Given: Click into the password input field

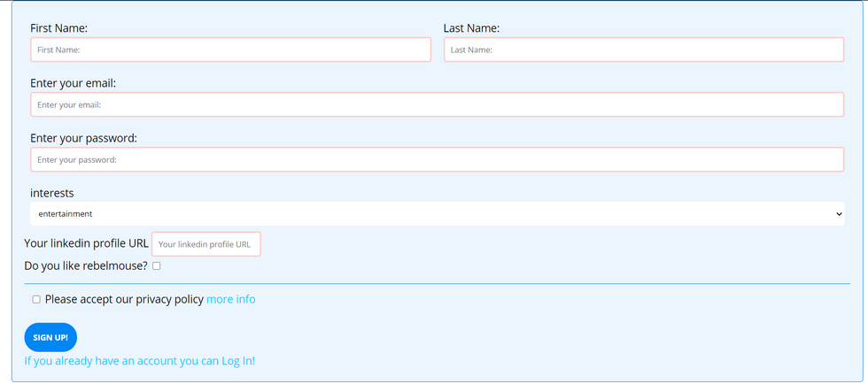Looking at the screenshot, I should coord(437,159).
